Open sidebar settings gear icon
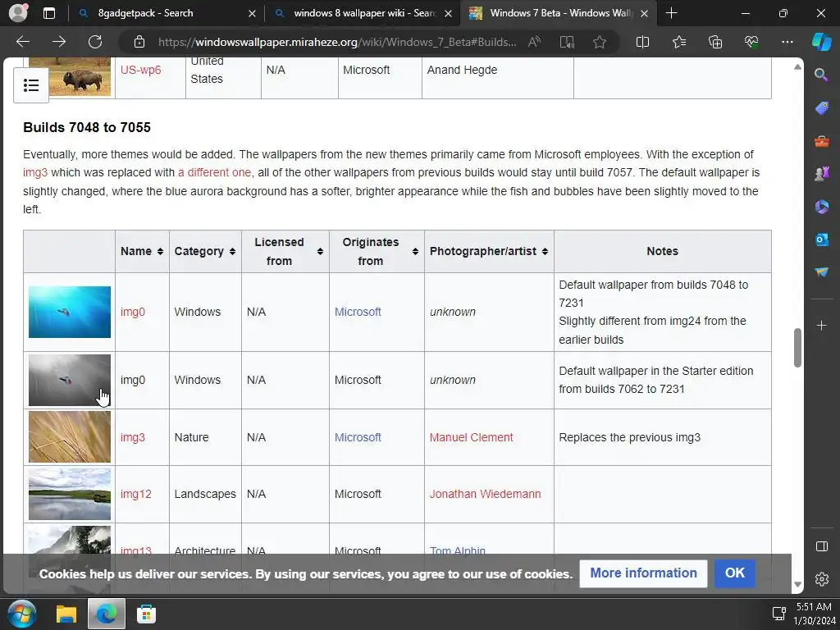The image size is (840, 630). point(821,579)
